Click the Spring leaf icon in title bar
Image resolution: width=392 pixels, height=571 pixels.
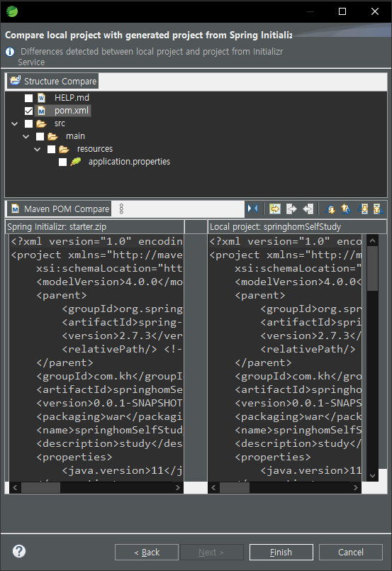(x=12, y=11)
